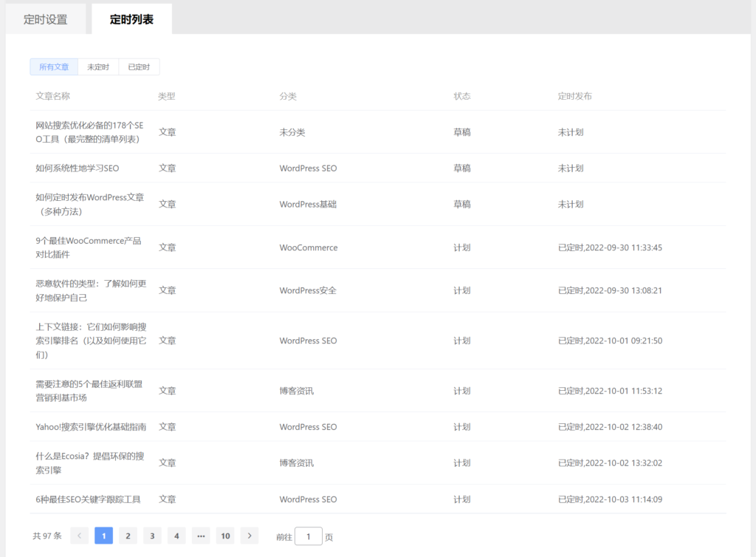Expand more pages ellipsis button
The height and width of the screenshot is (557, 756).
coord(201,536)
